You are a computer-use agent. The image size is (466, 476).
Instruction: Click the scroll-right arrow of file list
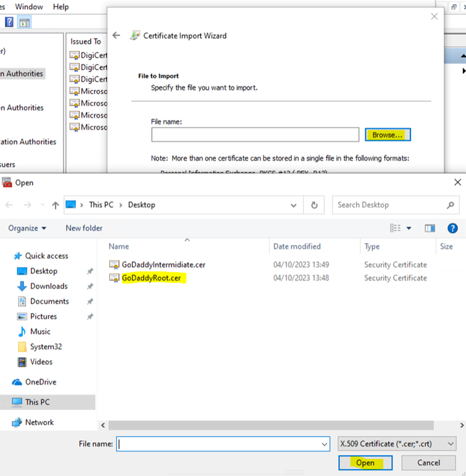click(x=462, y=425)
